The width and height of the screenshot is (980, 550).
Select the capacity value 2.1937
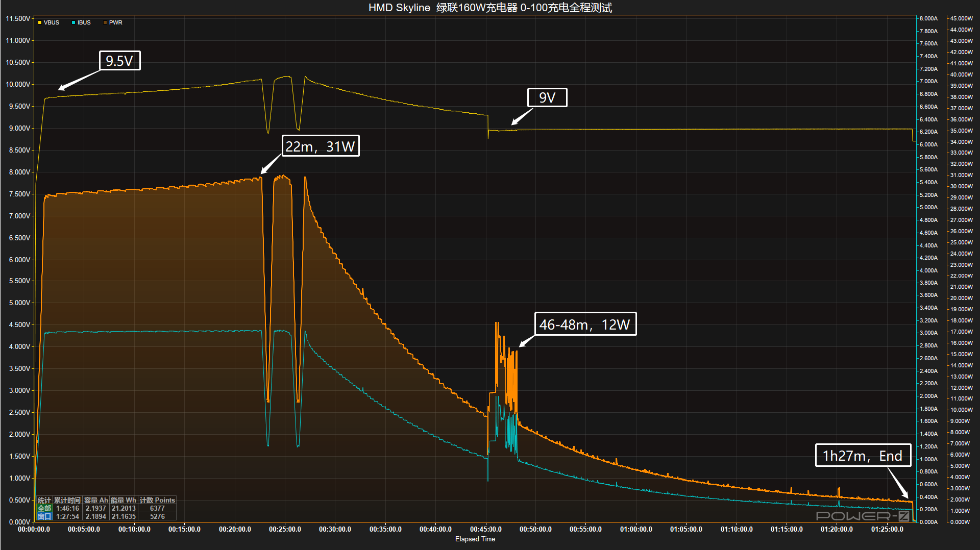click(x=96, y=508)
